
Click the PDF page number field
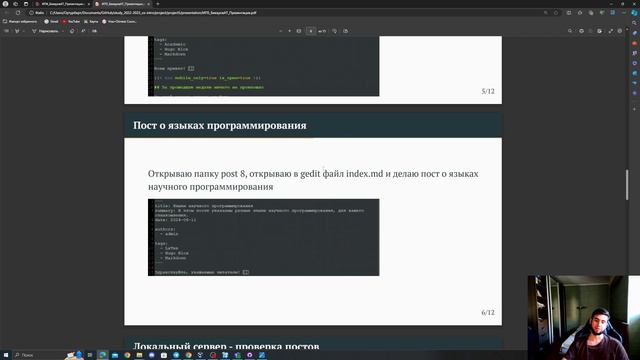tap(311, 31)
